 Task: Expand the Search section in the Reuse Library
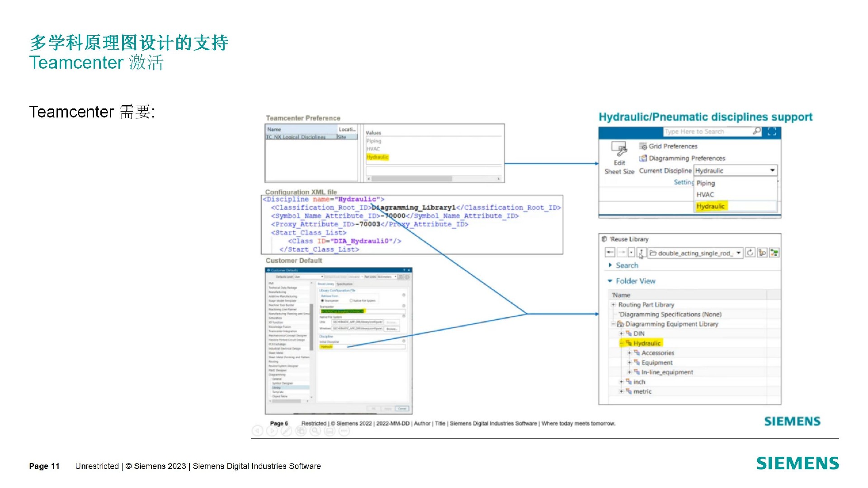[610, 265]
